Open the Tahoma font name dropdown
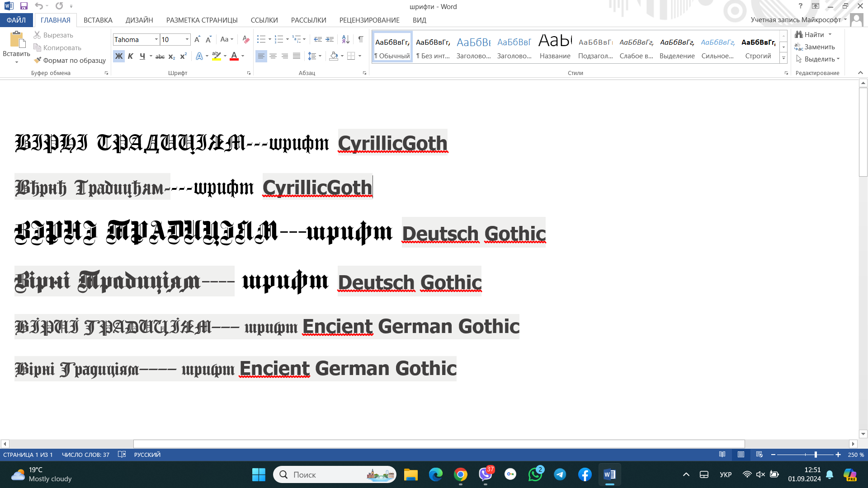 [x=156, y=39]
